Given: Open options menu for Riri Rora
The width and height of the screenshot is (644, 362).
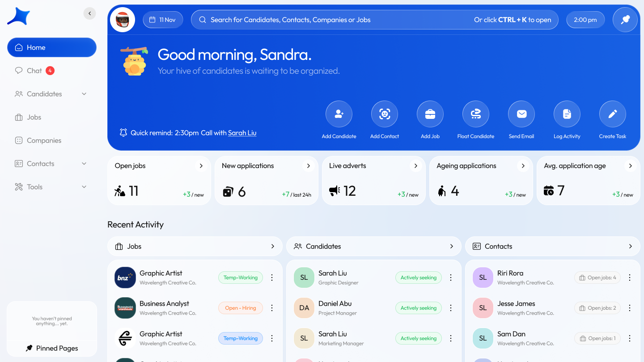Looking at the screenshot, I should [630, 278].
